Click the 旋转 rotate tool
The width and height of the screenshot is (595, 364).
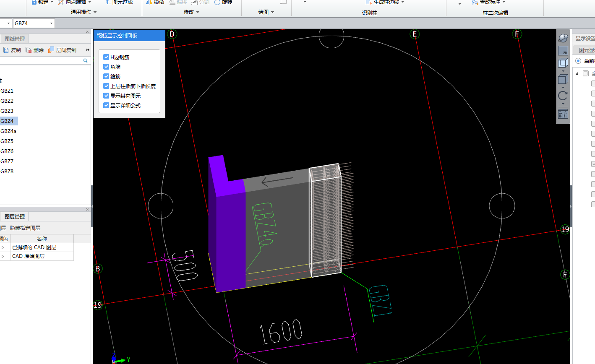click(223, 2)
